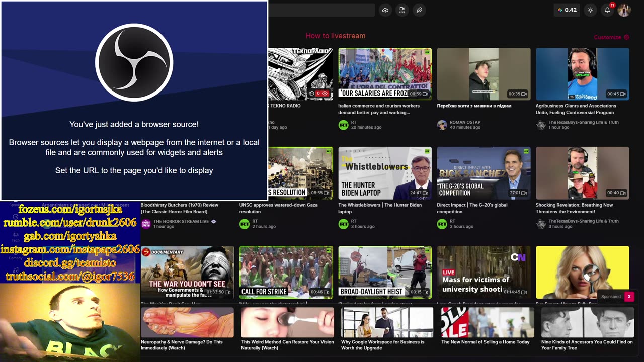Open THE HORROR STREAM LIVE channel name
Image resolution: width=644 pixels, height=362 pixels.
coord(181,221)
